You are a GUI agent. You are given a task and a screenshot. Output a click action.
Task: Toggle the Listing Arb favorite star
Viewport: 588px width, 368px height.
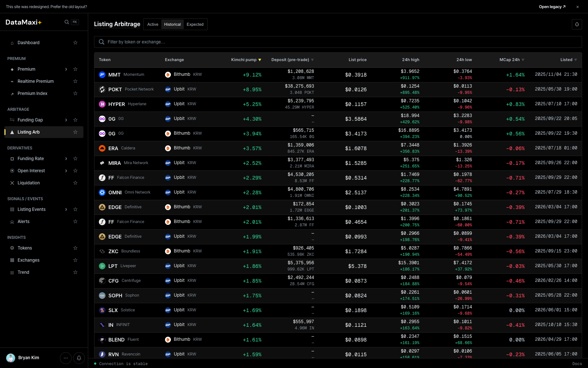pos(75,132)
